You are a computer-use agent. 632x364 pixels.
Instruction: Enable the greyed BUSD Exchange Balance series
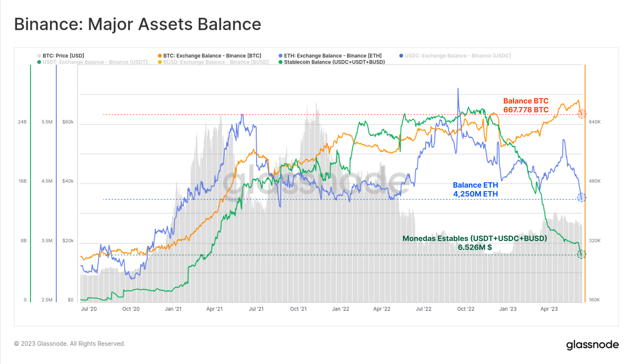pyautogui.click(x=216, y=62)
